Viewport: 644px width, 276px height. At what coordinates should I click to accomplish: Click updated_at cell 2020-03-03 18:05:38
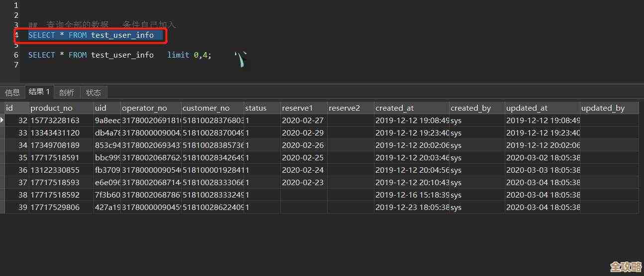(x=543, y=170)
